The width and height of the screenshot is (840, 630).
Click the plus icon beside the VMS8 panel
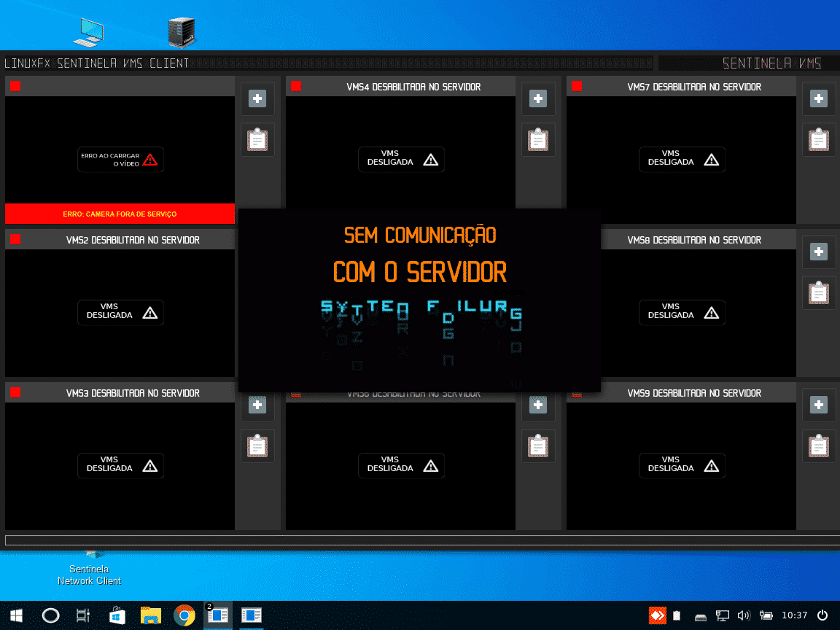point(819,252)
